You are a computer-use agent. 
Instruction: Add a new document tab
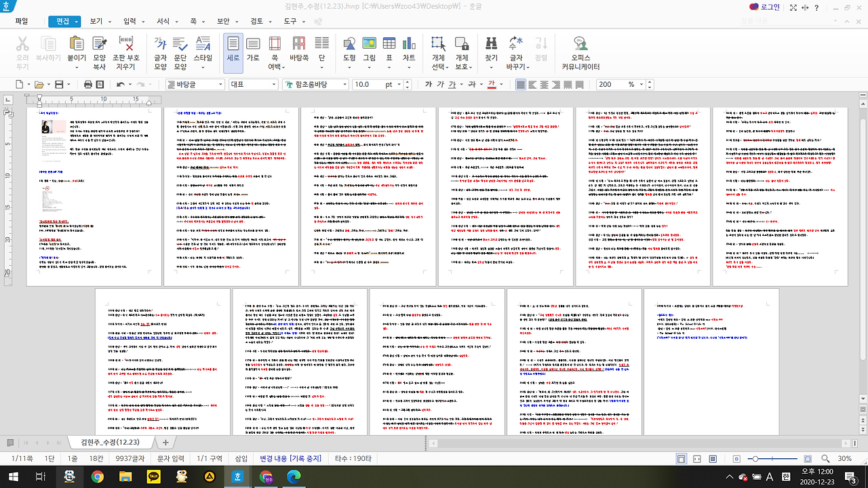click(x=165, y=442)
